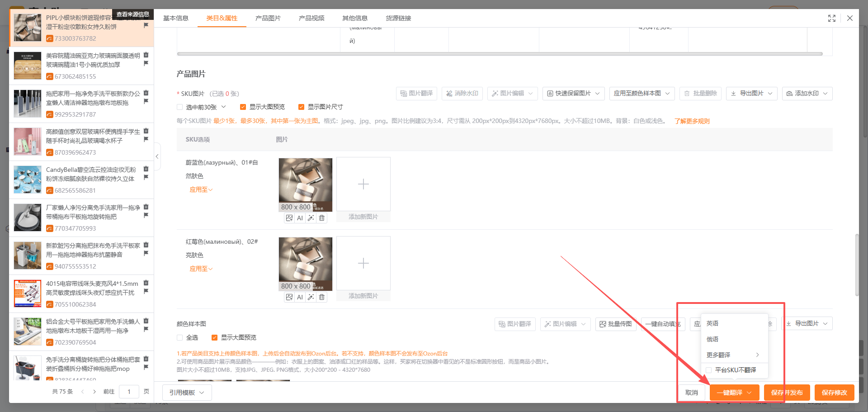Image resolution: width=868 pixels, height=412 pixels.
Task: Delete 铝合金大号平板拖把 product with trash icon
Action: tap(146, 321)
